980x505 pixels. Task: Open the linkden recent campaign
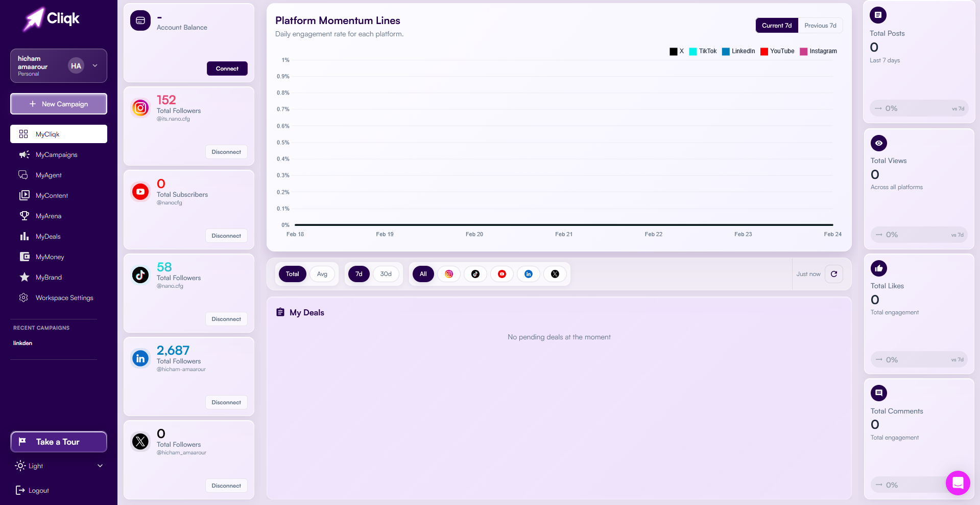point(22,343)
